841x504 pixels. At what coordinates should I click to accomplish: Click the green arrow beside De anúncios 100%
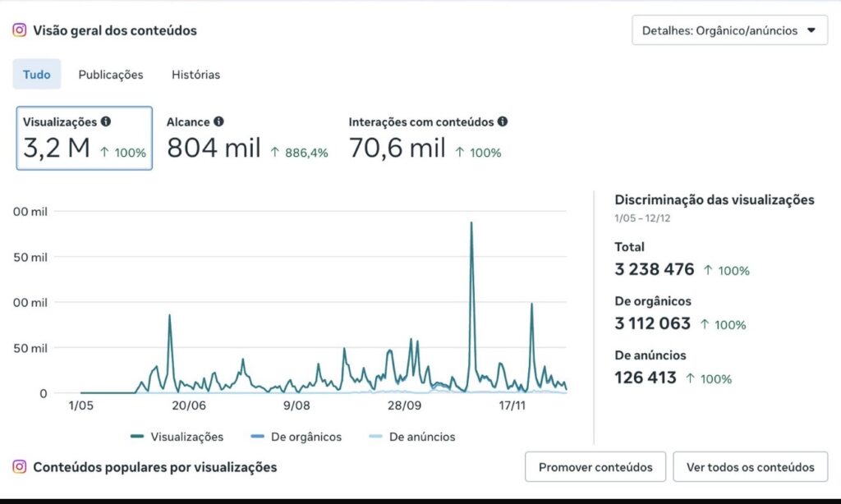(x=691, y=378)
